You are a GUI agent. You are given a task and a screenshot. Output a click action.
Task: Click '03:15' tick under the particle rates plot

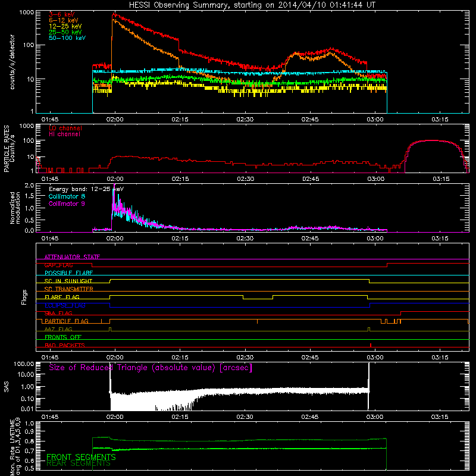pyautogui.click(x=441, y=179)
